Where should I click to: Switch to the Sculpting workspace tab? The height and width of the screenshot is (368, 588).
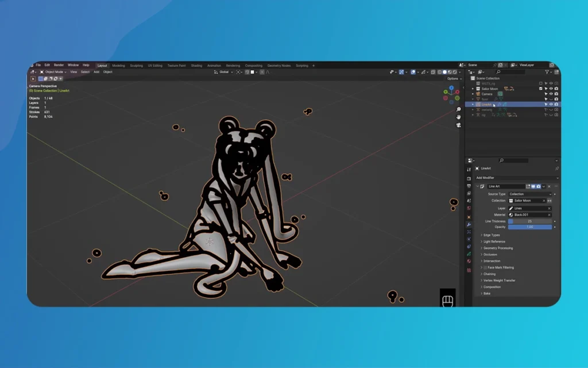click(137, 66)
